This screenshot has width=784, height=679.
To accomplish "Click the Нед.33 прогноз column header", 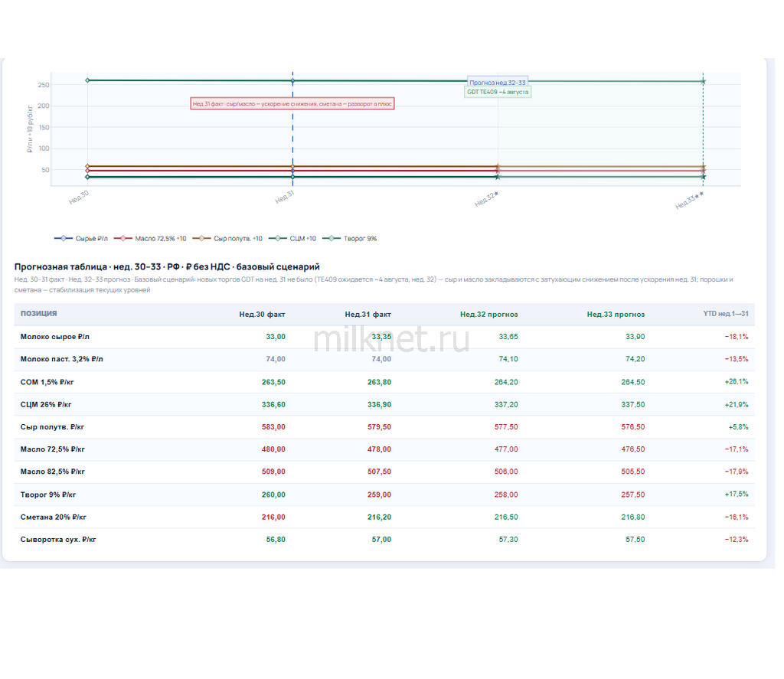I will (616, 315).
